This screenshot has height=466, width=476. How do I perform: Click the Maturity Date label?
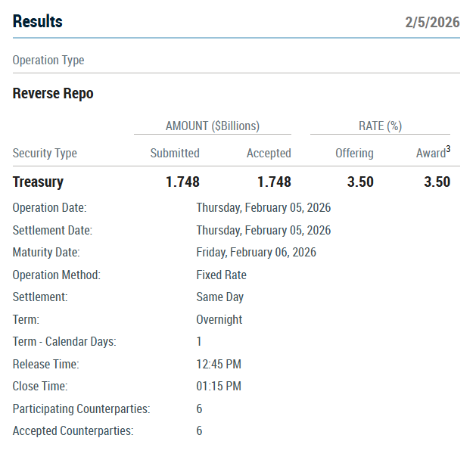(x=46, y=253)
